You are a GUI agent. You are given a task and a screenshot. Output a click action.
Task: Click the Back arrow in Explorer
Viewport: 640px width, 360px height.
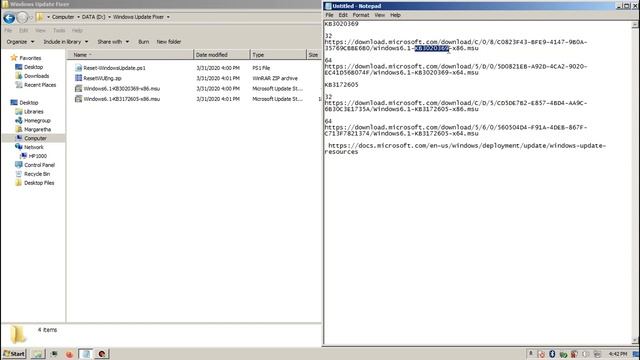9,18
